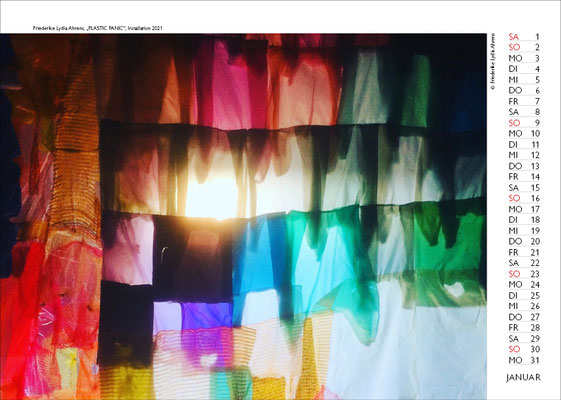Select calendar day MI 5
Viewport: 561px width, 400px height.
click(x=524, y=80)
